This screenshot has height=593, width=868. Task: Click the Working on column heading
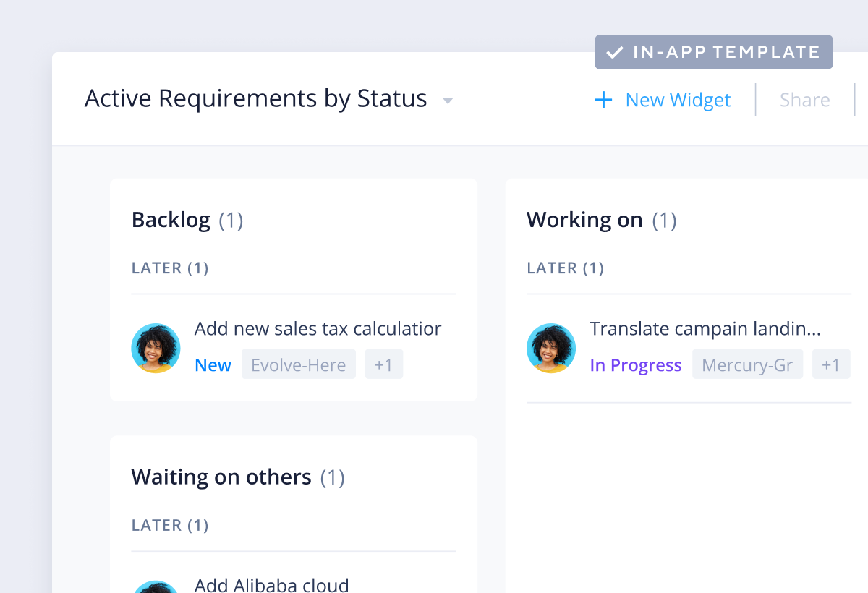[584, 220]
